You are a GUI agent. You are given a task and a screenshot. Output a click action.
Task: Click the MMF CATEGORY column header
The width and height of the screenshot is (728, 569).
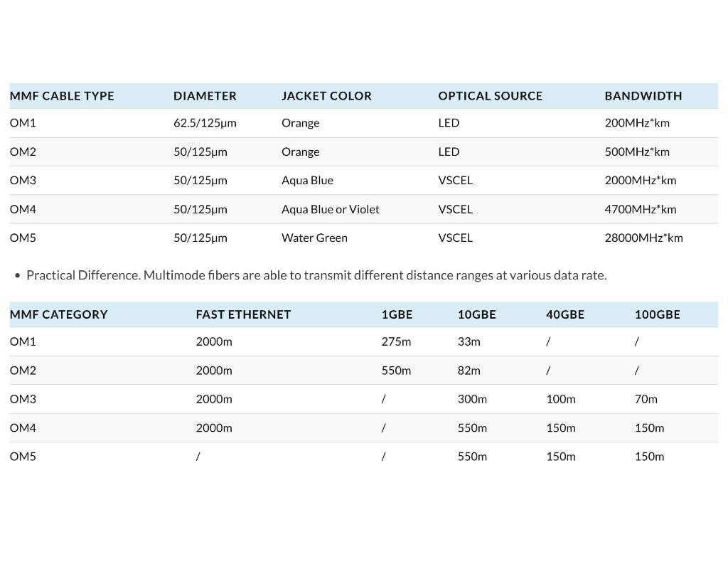tap(58, 315)
